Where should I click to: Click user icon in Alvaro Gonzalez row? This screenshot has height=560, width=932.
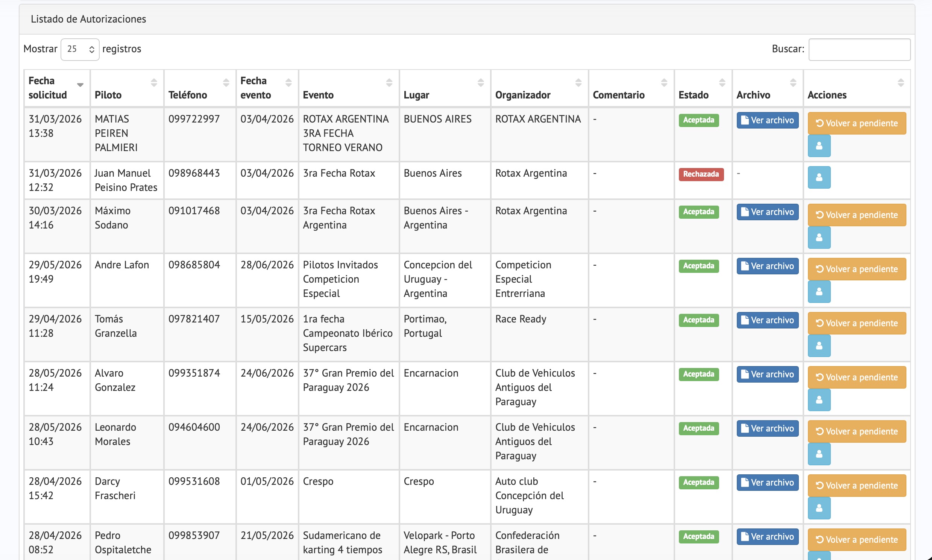tap(819, 400)
